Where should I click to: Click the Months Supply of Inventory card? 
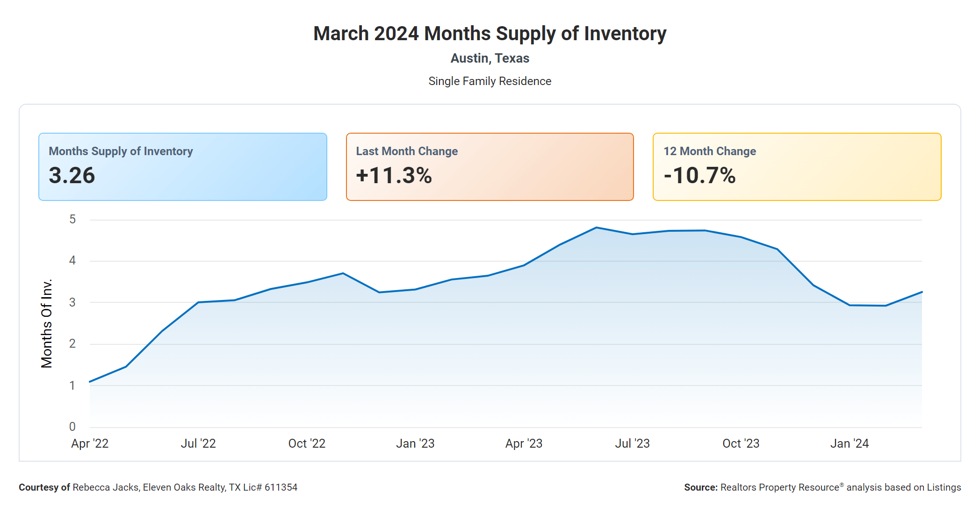pyautogui.click(x=182, y=166)
